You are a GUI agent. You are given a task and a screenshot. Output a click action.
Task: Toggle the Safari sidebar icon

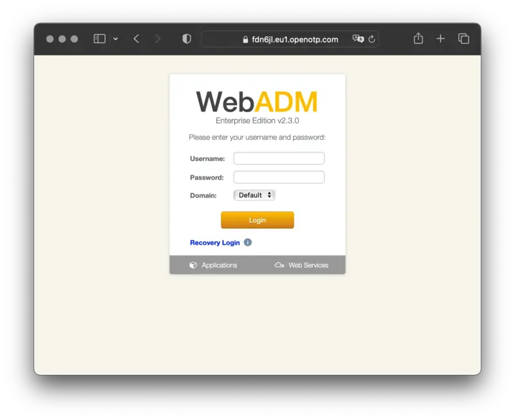[x=100, y=39]
